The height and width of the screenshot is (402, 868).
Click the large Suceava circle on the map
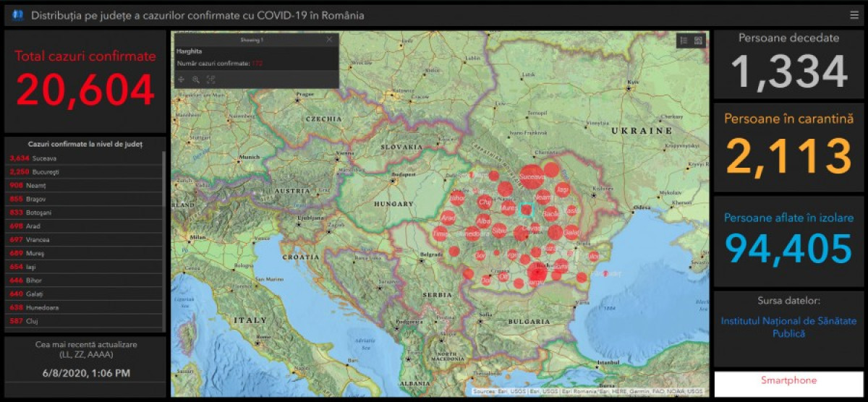[x=531, y=176]
